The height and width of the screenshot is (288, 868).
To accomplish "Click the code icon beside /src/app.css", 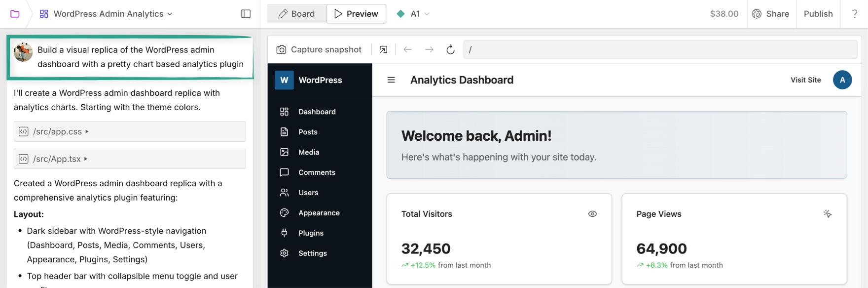I will click(x=24, y=131).
